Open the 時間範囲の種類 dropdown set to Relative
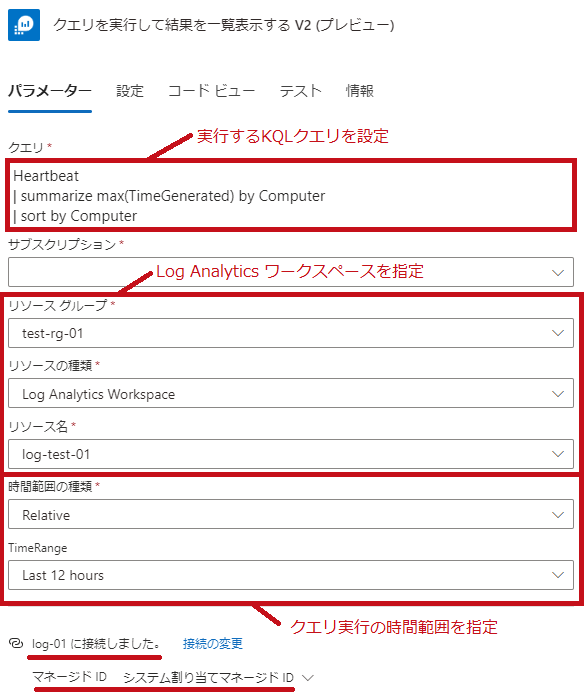 291,514
